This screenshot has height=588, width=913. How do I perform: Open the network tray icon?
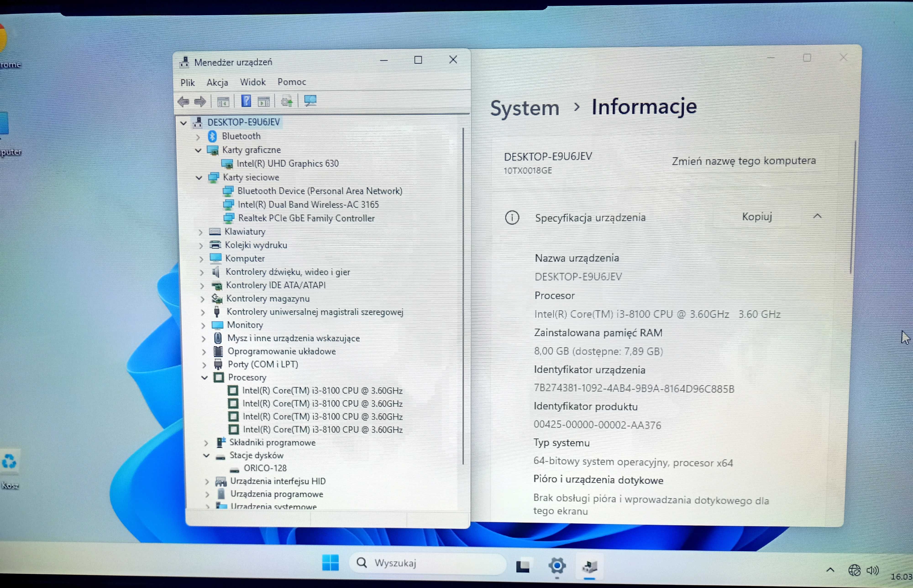[x=854, y=570]
